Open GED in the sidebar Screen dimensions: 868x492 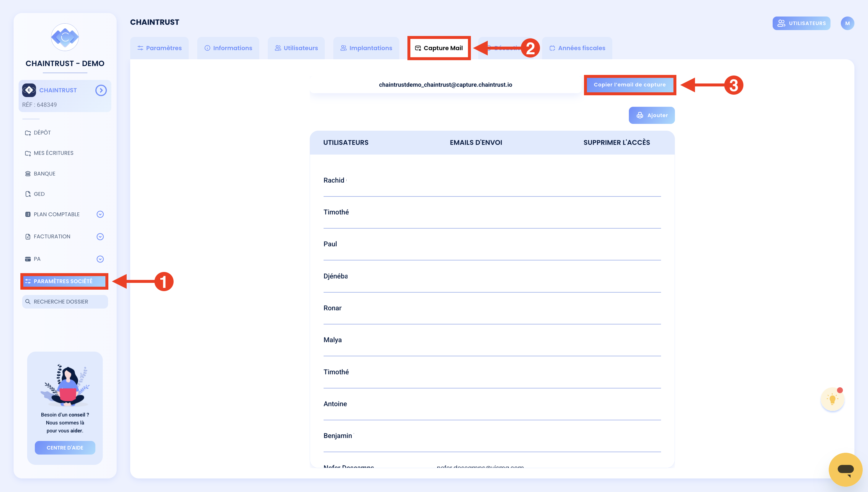click(39, 194)
